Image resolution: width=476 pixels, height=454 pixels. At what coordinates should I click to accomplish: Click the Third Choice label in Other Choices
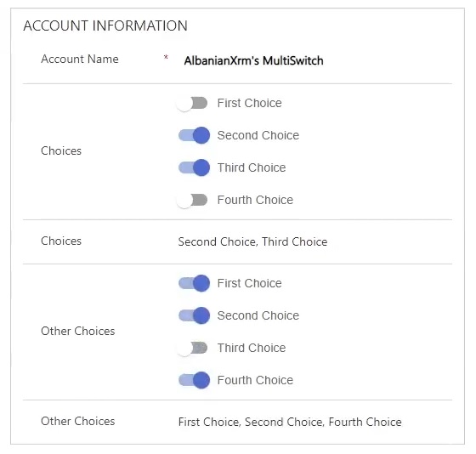252,348
